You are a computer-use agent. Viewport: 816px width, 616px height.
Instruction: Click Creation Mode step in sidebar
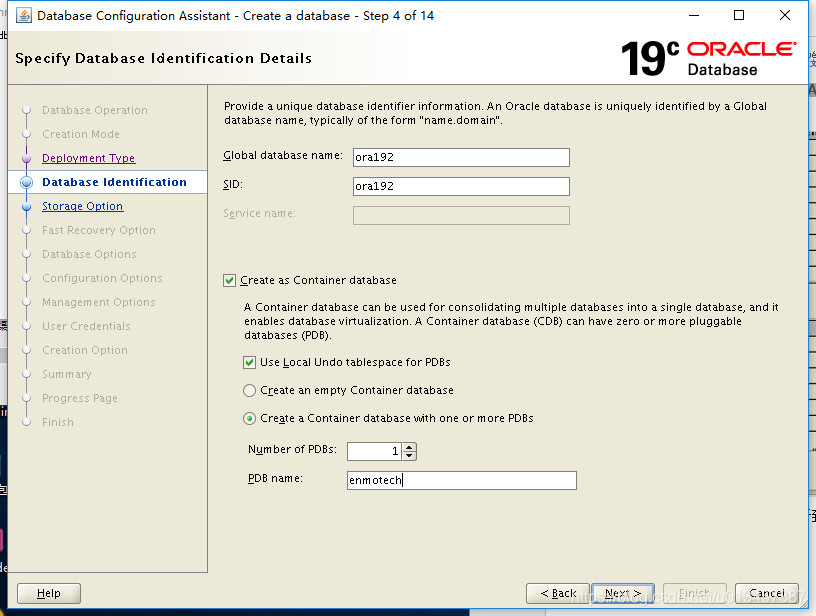point(81,134)
